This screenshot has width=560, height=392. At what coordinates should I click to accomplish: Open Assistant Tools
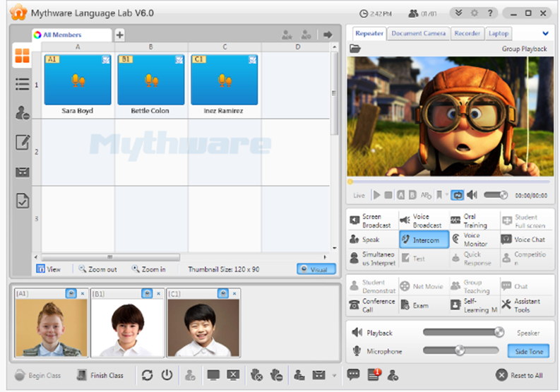(506, 305)
